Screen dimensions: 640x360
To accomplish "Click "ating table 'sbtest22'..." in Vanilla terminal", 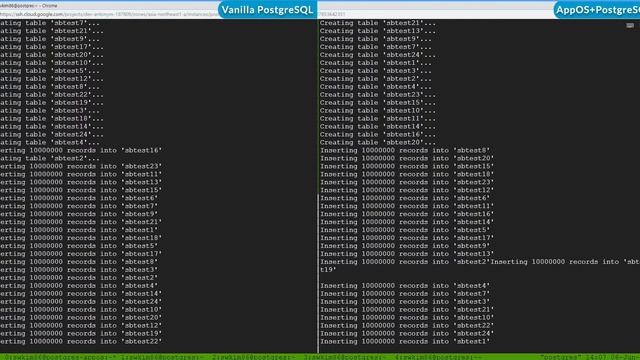I will [x=51, y=95].
